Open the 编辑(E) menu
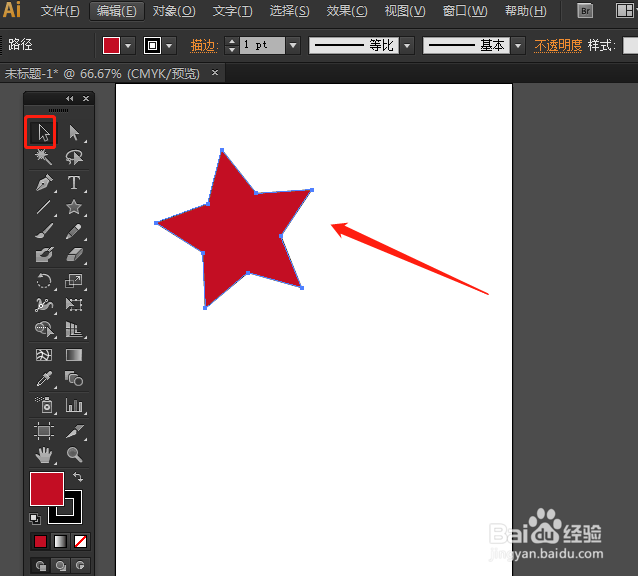The height and width of the screenshot is (576, 638). click(x=117, y=11)
